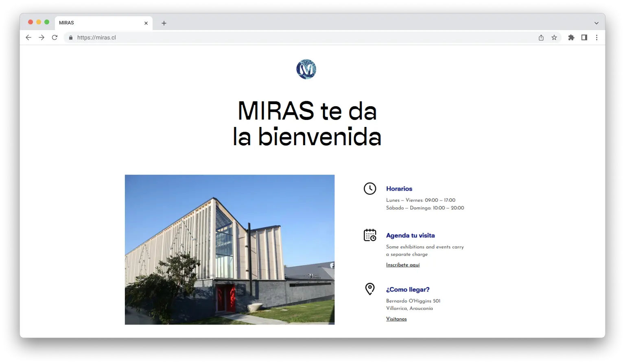
Task: Open the browser extensions puzzle icon
Action: click(x=571, y=37)
